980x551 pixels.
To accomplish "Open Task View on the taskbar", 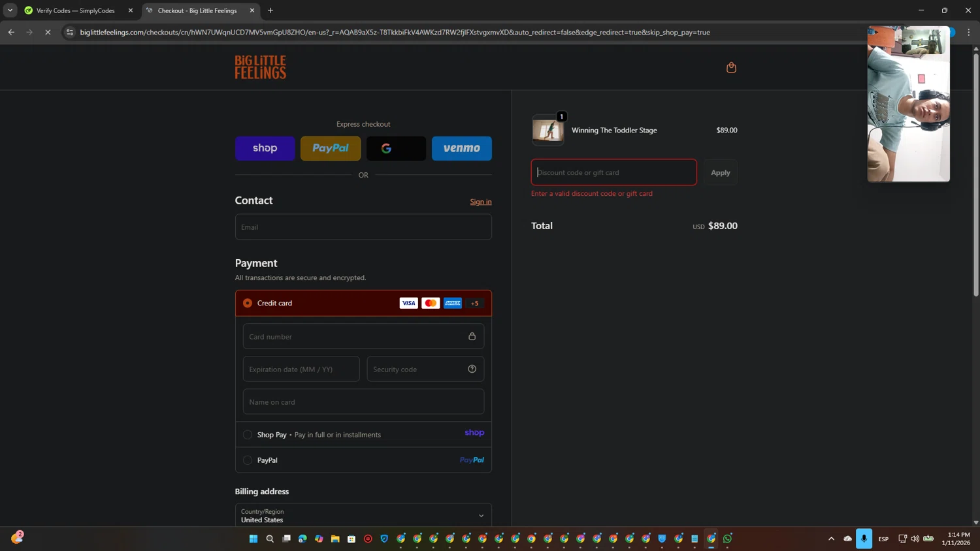I will coord(286,539).
